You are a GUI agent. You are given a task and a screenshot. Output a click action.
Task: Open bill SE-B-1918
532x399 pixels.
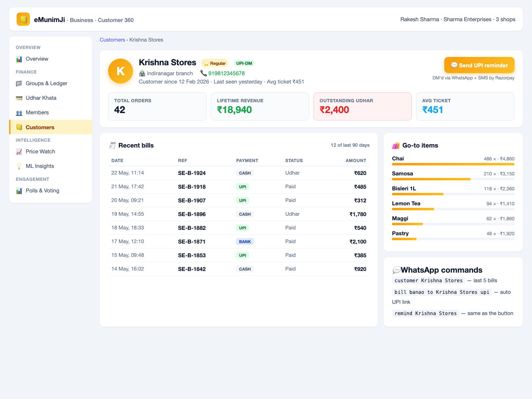[192, 187]
